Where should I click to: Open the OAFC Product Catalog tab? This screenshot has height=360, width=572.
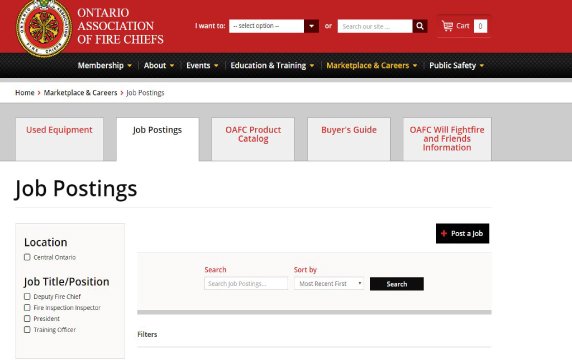(253, 139)
